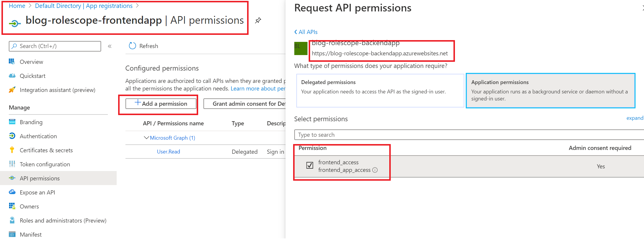Collapse the left sidebar menu

click(x=110, y=46)
